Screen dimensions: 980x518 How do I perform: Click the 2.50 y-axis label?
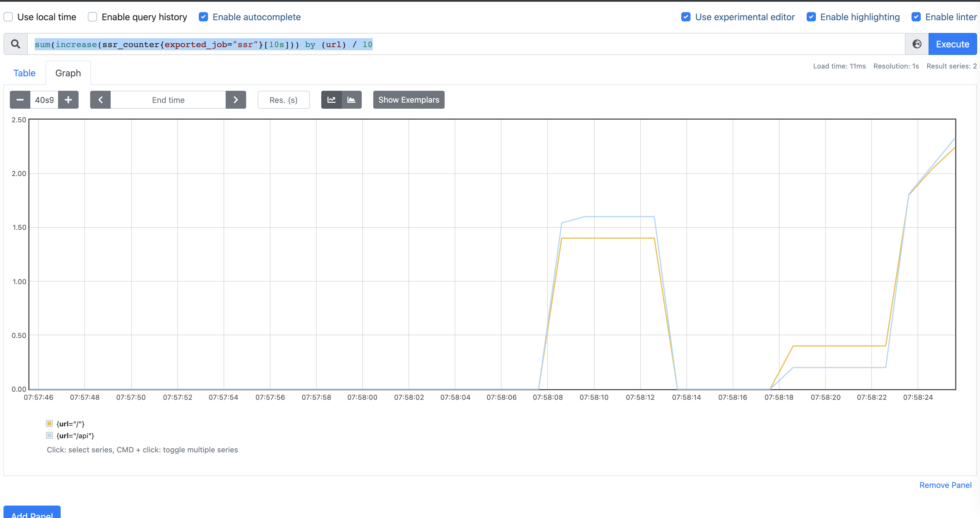tap(19, 120)
